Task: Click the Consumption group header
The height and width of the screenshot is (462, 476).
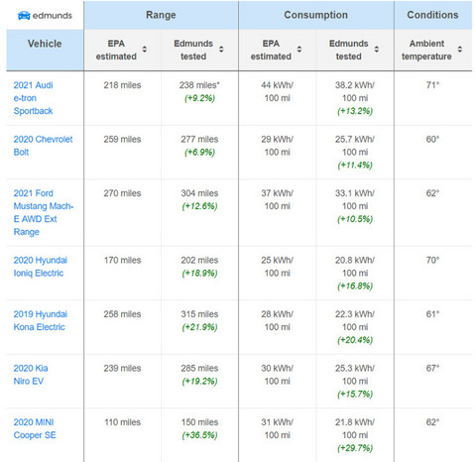Action: coord(316,15)
